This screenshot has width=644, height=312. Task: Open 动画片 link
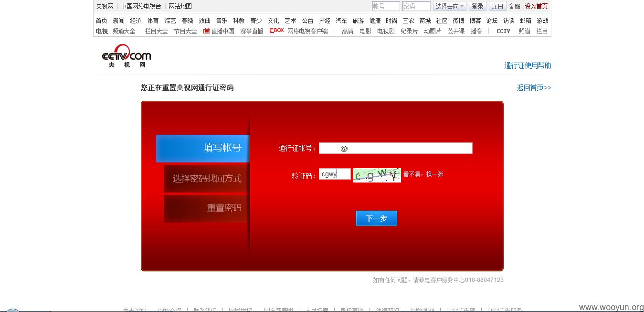pos(433,31)
